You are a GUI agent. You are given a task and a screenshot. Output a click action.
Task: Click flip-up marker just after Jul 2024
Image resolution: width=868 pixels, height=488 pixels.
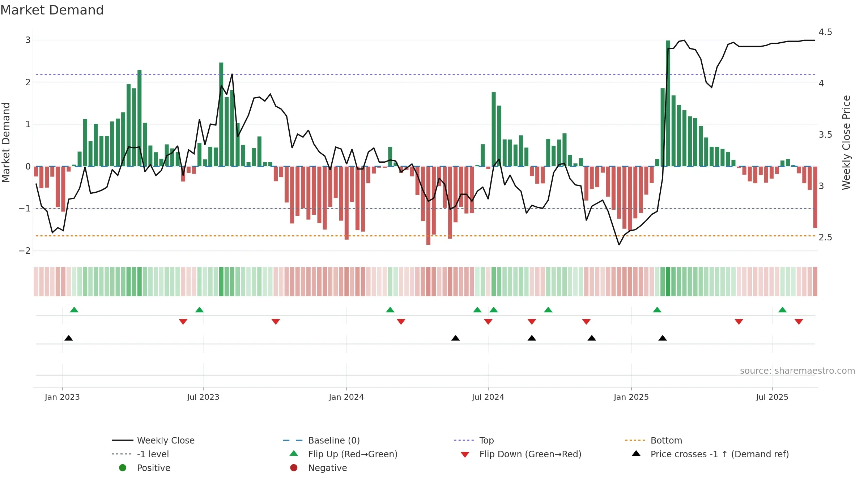tap(494, 310)
